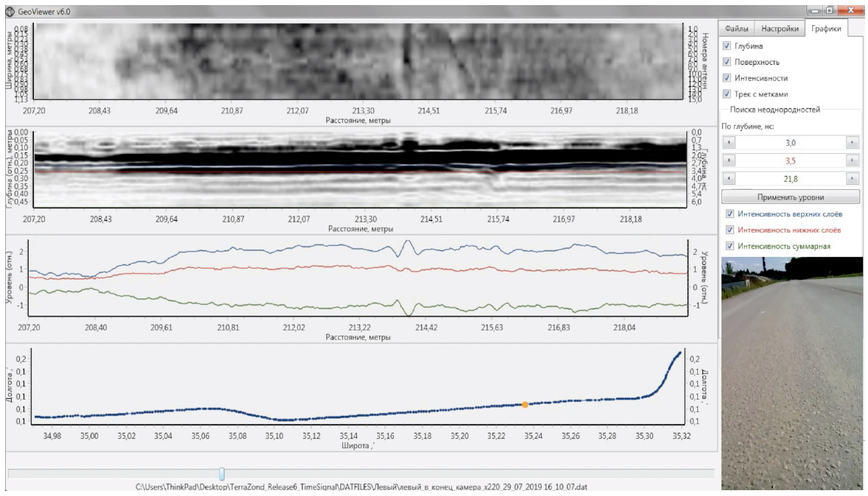The height and width of the screenshot is (496, 868).
Task: Uncheck the Глубина checkbox
Action: click(727, 46)
